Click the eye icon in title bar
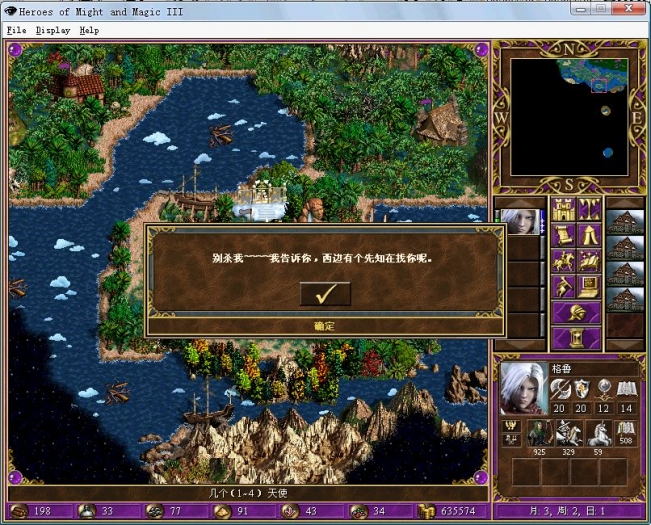The height and width of the screenshot is (525, 651). (10, 11)
